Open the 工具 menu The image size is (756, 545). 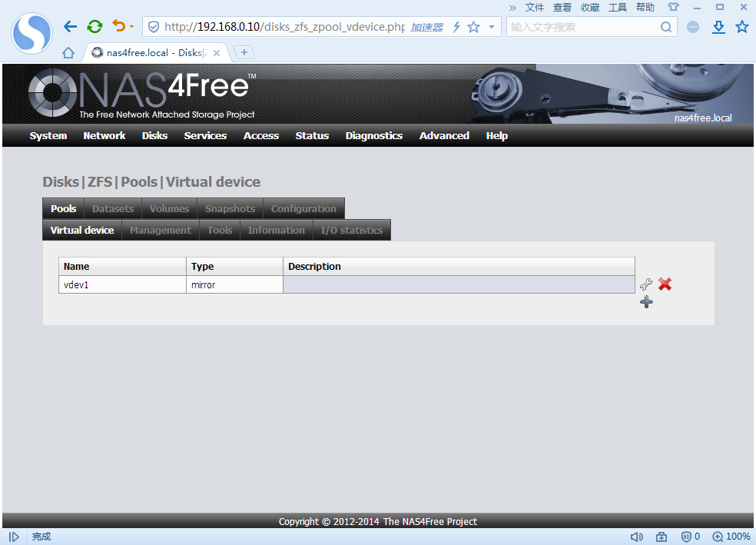(618, 7)
